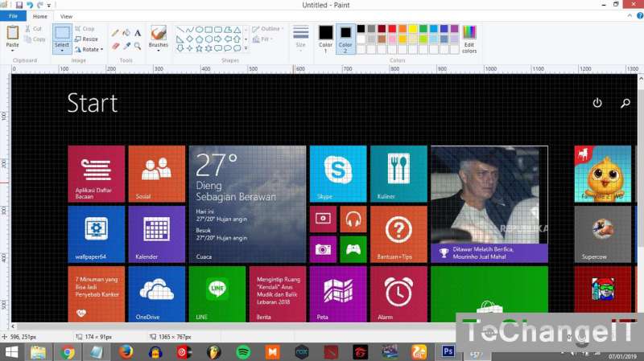644x361 pixels.
Task: Open the Paste dropdown arrow
Action: tap(12, 51)
